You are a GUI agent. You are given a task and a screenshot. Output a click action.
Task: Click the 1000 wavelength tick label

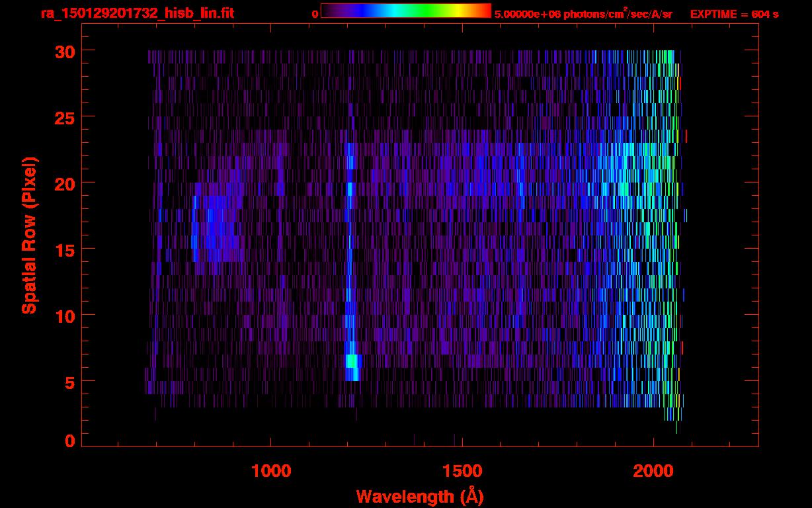point(271,471)
